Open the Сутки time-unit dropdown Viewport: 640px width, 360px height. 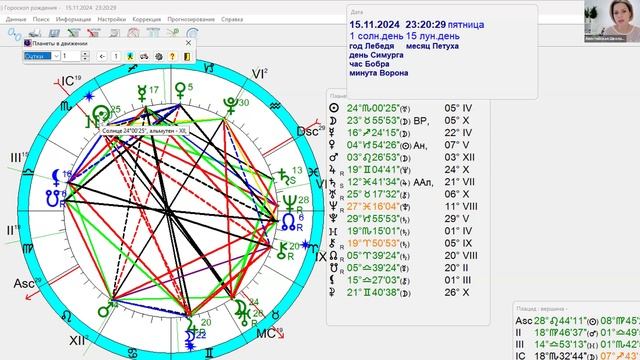tap(56, 56)
